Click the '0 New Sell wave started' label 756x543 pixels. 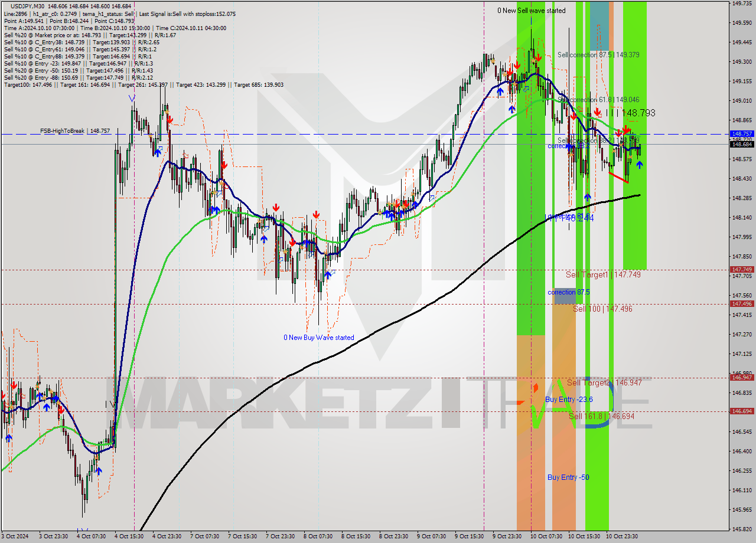point(531,11)
